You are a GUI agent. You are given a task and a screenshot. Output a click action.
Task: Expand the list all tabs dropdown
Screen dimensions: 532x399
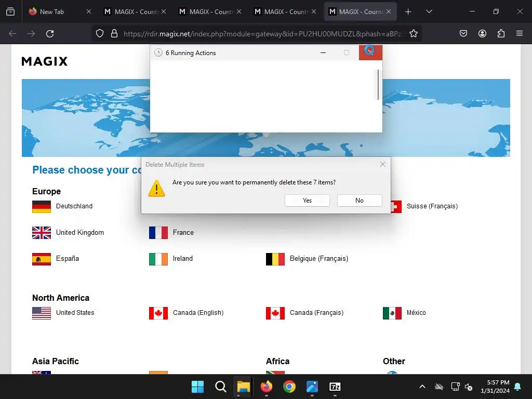(429, 11)
